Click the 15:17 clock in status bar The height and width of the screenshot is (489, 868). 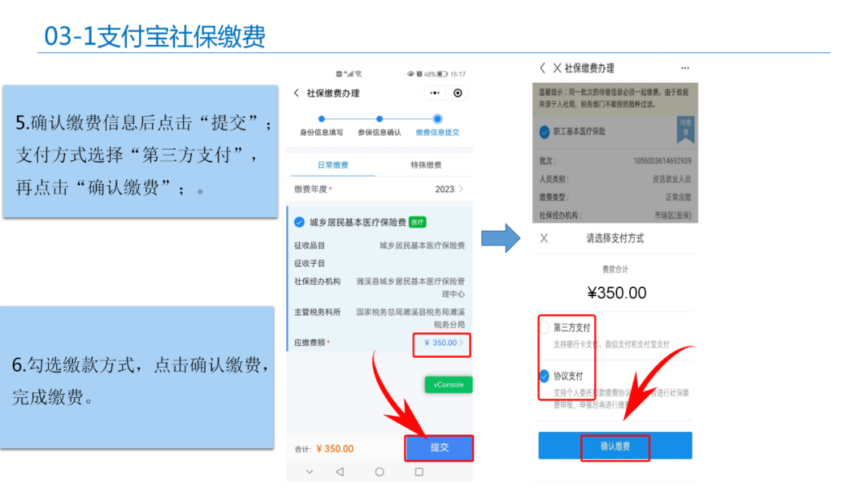[x=458, y=74]
